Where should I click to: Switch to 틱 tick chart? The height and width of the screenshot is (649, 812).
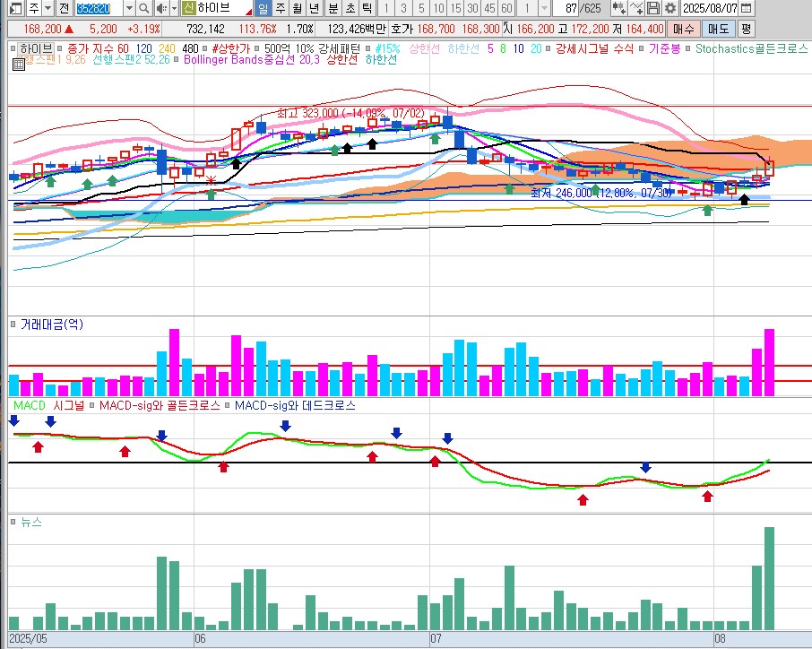(367, 8)
